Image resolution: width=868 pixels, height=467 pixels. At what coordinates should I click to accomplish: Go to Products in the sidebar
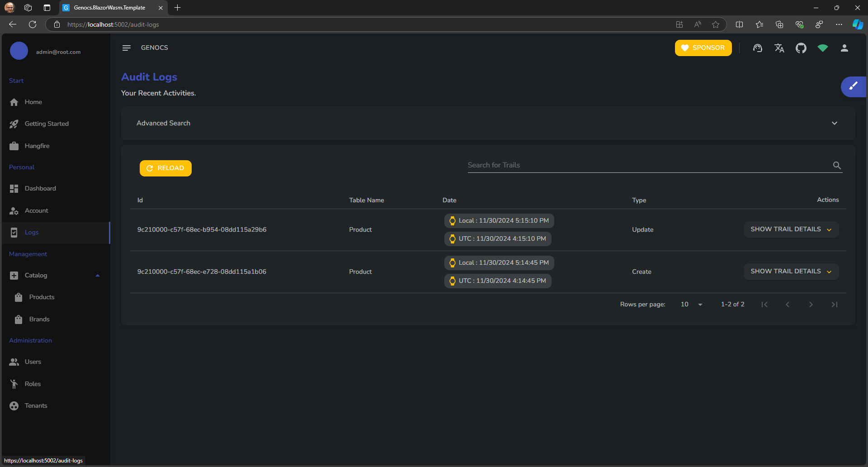pyautogui.click(x=42, y=297)
